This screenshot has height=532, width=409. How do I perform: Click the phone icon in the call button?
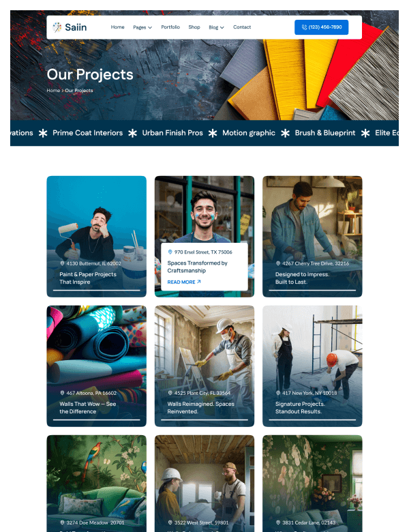point(304,27)
